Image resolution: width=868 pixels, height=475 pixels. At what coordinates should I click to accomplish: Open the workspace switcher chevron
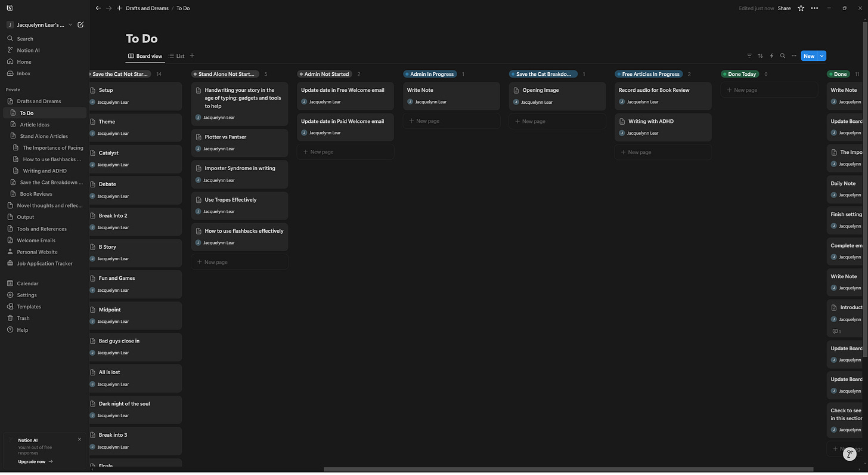pos(70,25)
